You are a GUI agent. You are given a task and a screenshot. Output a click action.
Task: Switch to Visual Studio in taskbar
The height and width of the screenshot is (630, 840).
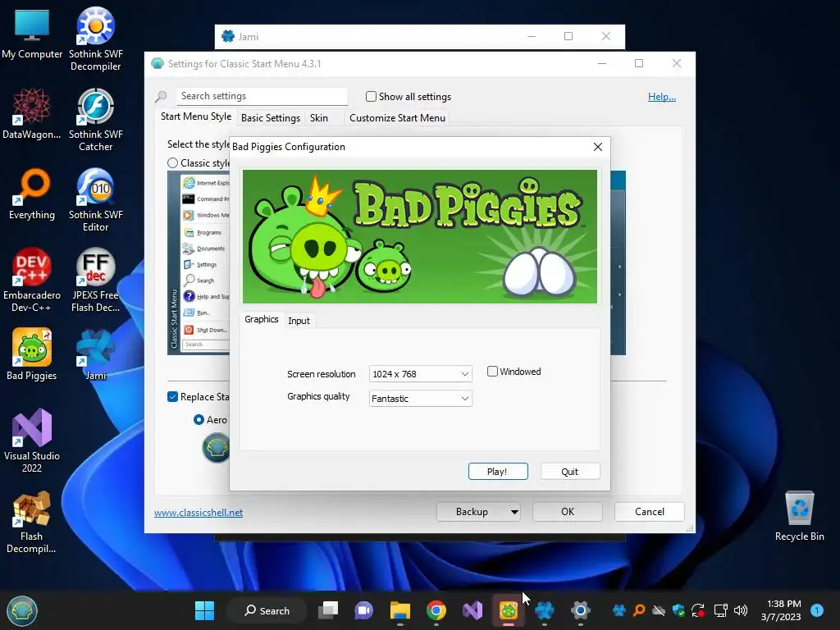472,610
